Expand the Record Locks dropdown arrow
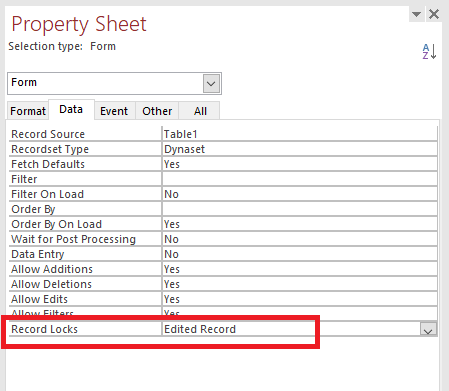 pyautogui.click(x=428, y=329)
